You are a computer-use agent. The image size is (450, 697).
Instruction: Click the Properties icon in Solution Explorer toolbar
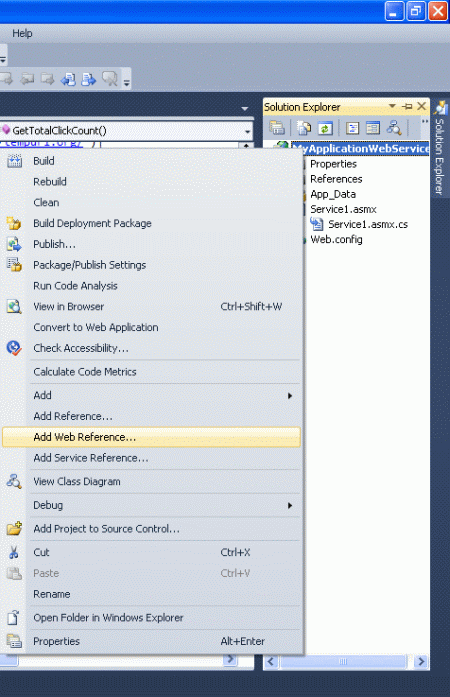277,128
